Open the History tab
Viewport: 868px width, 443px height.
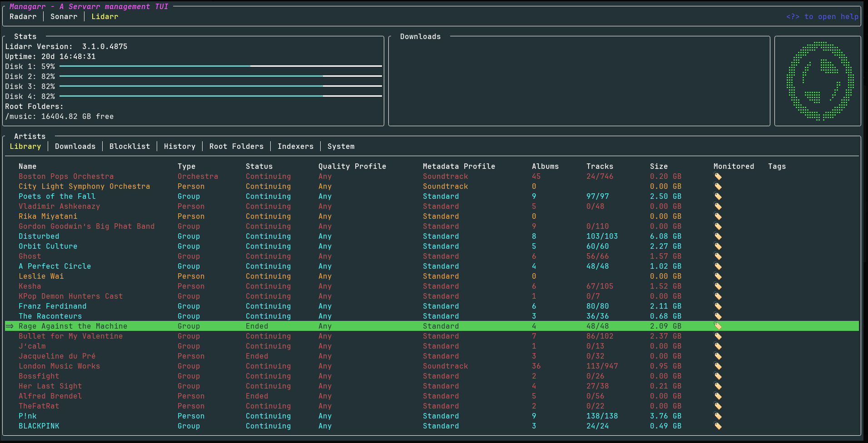[x=179, y=147]
